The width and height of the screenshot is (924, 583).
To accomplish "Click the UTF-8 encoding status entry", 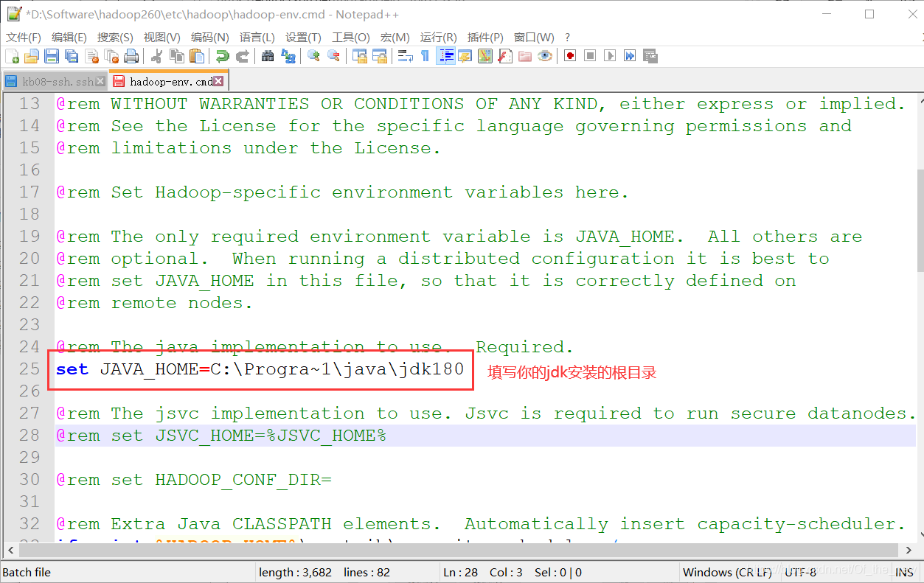I will click(801, 572).
